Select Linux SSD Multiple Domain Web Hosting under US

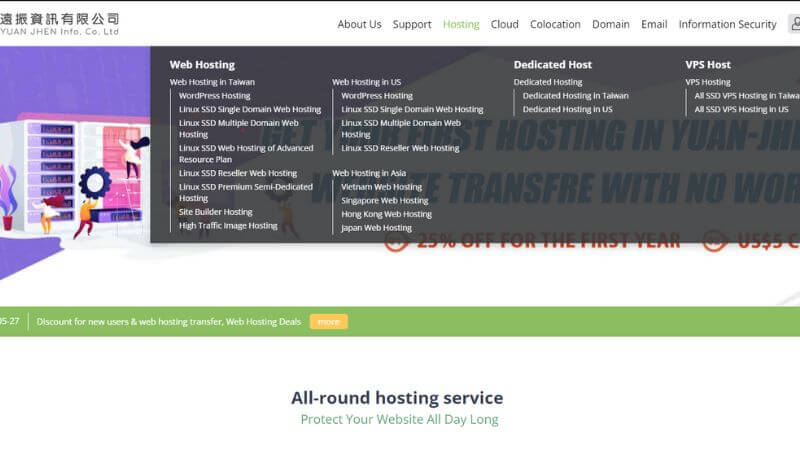[401, 129]
